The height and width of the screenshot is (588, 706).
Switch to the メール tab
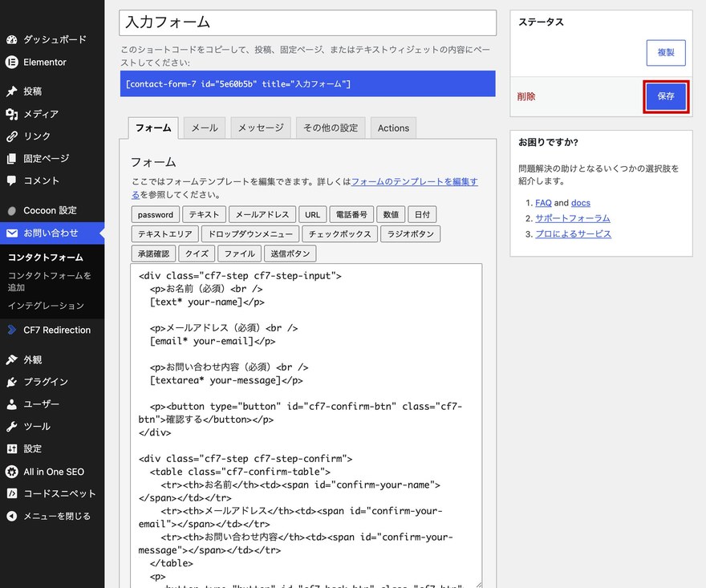[205, 128]
